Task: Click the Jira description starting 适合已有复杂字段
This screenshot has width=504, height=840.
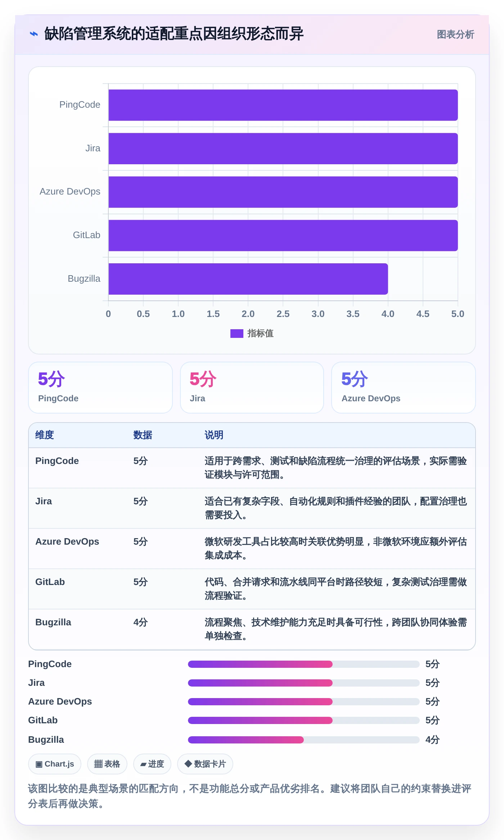Action: tap(336, 508)
